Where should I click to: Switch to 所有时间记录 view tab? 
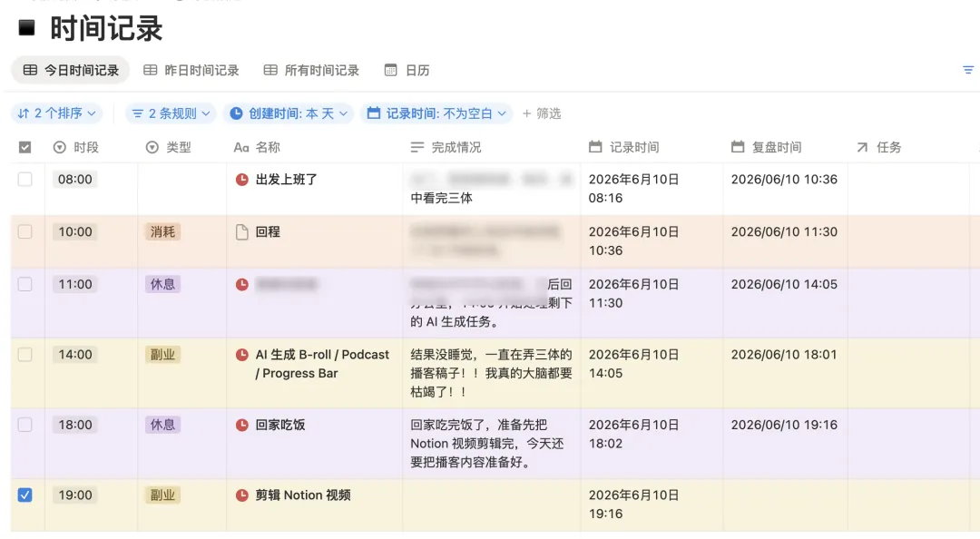[311, 70]
